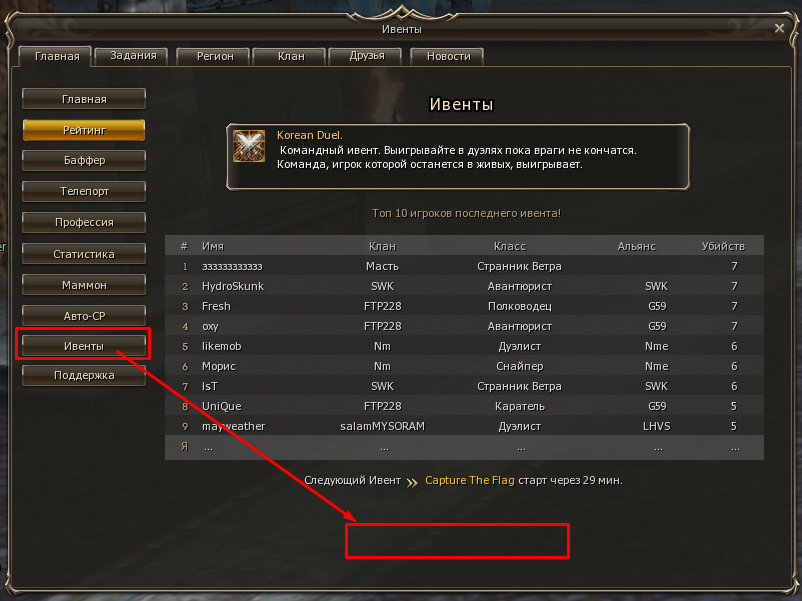The width and height of the screenshot is (802, 601).
Task: Open the Поддержка page
Action: click(84, 375)
